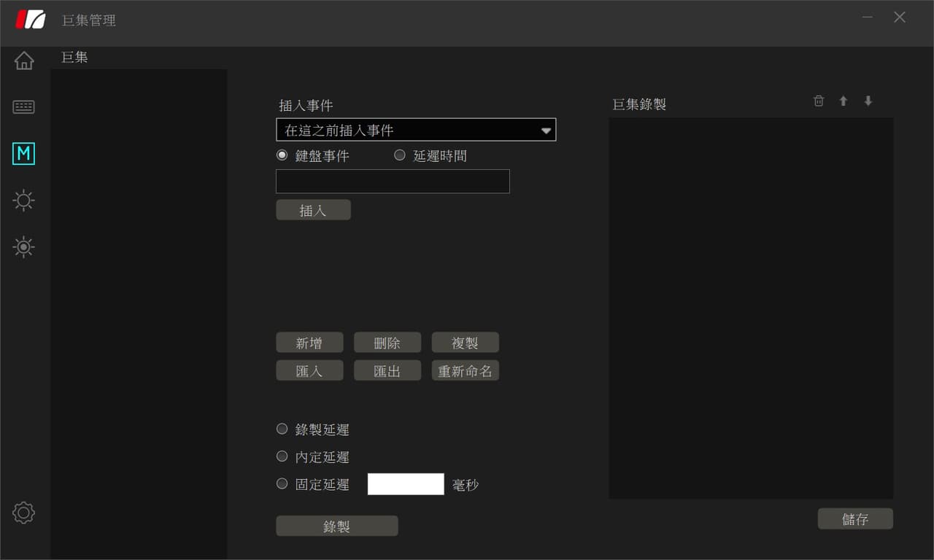Viewport: 934px width, 560px height.
Task: Click the 巨集 macro list panel
Action: click(x=139, y=314)
